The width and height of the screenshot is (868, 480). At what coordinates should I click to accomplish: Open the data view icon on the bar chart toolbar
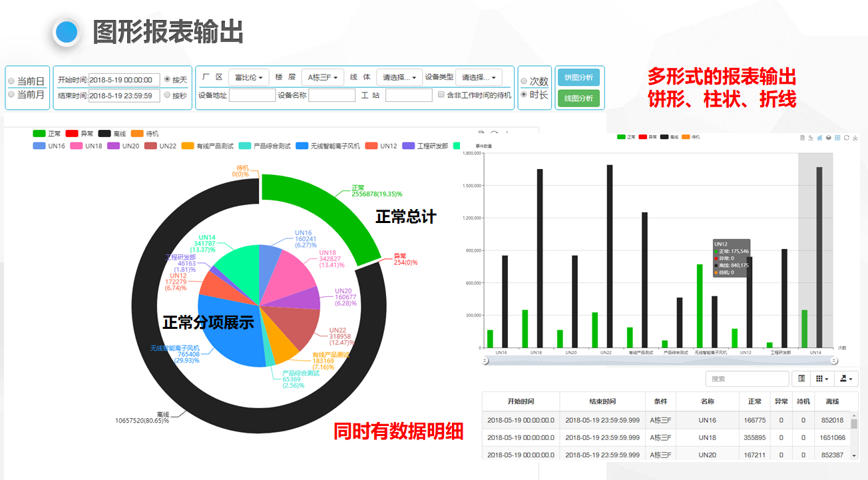click(802, 138)
